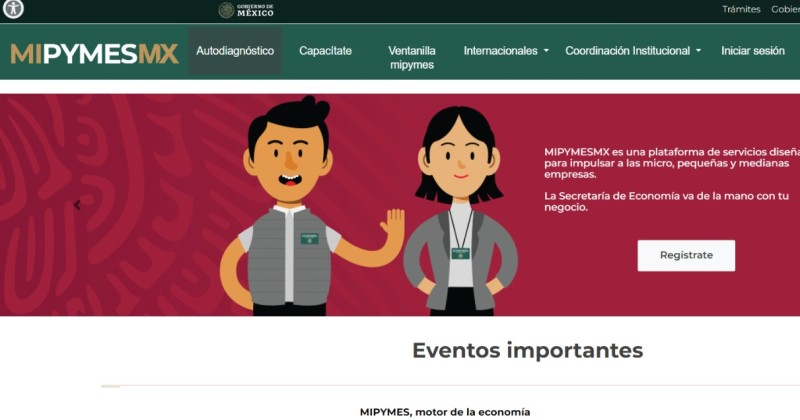
Task: Click the caret next to Coordinación Institucional
Action: 698,51
